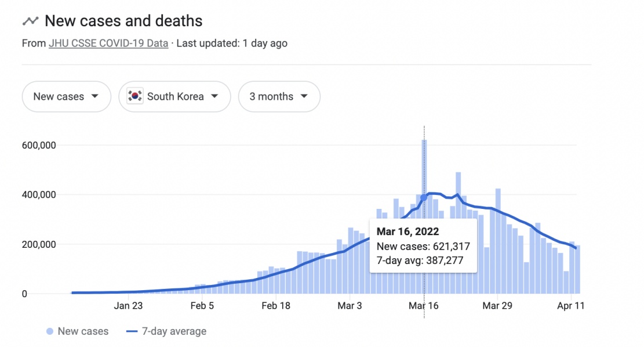Viewport: 644px width, 347px height.
Task: Click the trend line chart icon
Action: [x=30, y=21]
